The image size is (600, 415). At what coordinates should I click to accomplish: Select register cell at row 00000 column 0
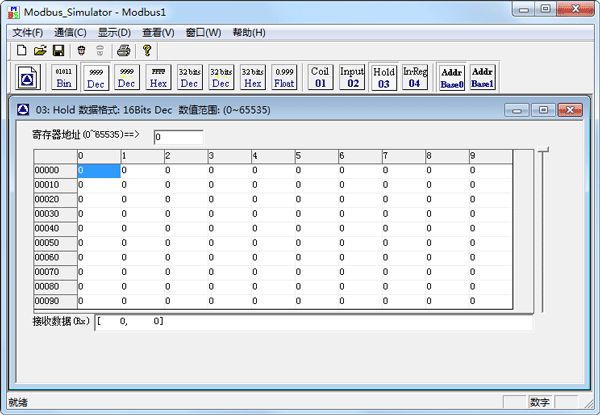pyautogui.click(x=97, y=171)
